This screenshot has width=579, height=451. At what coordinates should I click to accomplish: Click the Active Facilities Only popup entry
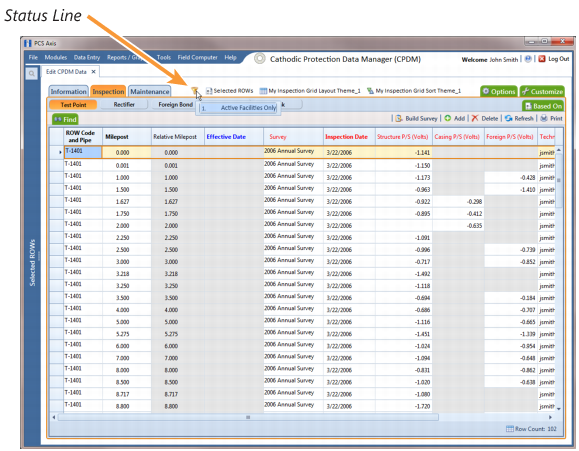(239, 108)
